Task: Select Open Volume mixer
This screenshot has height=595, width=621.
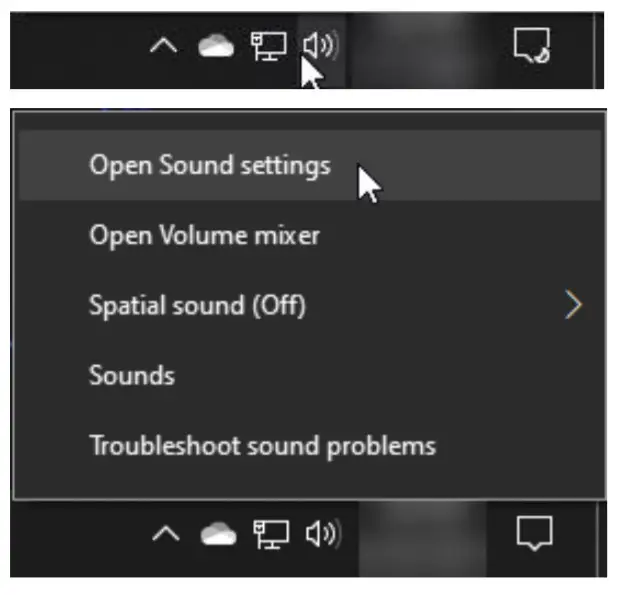Action: coord(204,235)
